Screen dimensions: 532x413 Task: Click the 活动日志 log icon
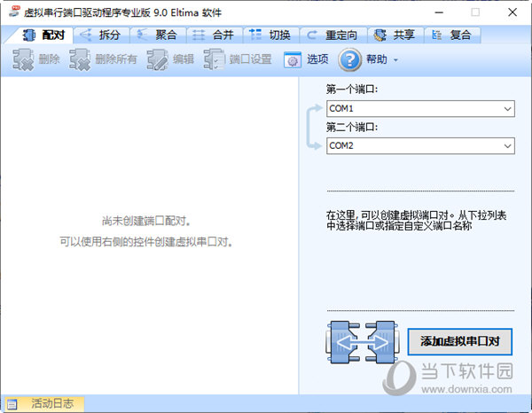tap(12, 404)
